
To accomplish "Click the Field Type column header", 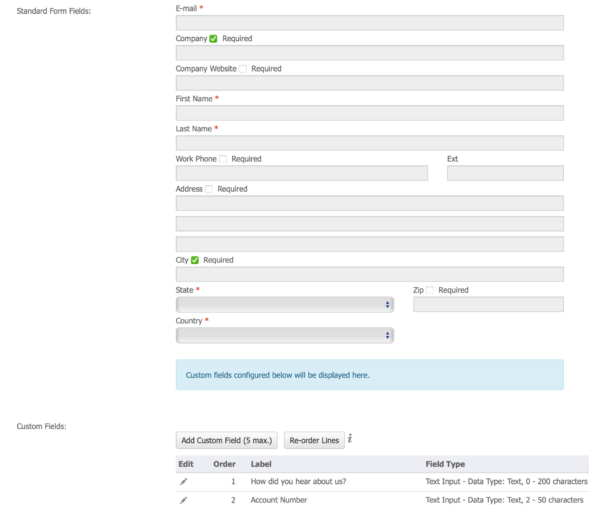I will [445, 464].
